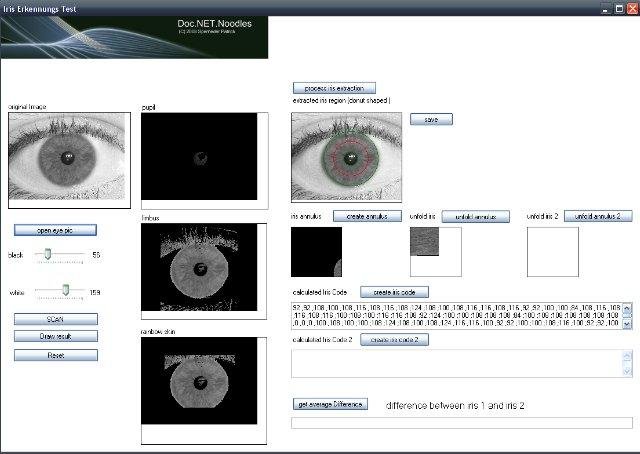Save the extracted iris region
This screenshot has width=640, height=454.
[431, 119]
